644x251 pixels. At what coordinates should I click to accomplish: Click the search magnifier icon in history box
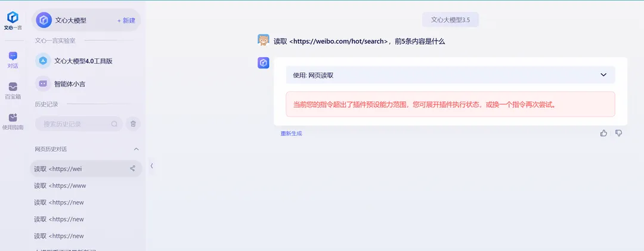click(x=114, y=124)
